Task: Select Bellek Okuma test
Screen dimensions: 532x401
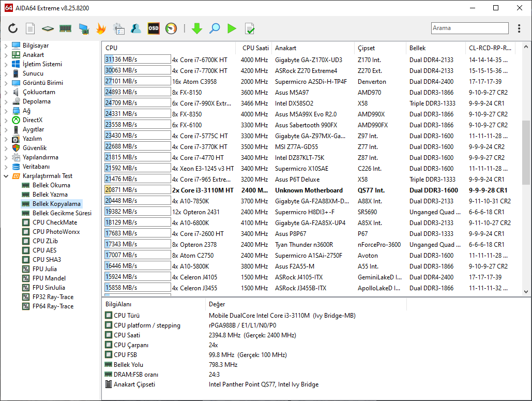Action: (x=51, y=185)
